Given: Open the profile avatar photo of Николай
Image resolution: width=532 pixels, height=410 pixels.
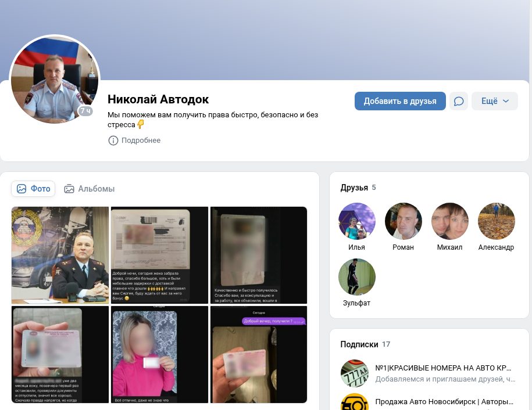Looking at the screenshot, I should pos(55,80).
